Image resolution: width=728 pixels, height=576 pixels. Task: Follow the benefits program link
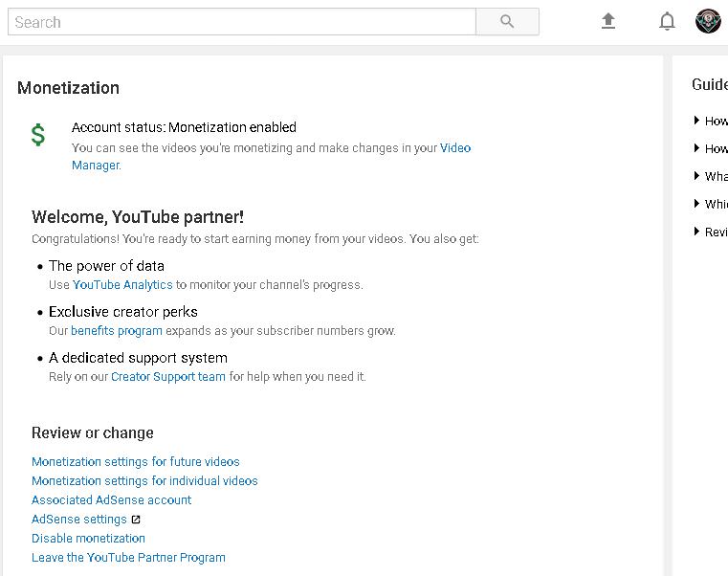pyautogui.click(x=117, y=331)
